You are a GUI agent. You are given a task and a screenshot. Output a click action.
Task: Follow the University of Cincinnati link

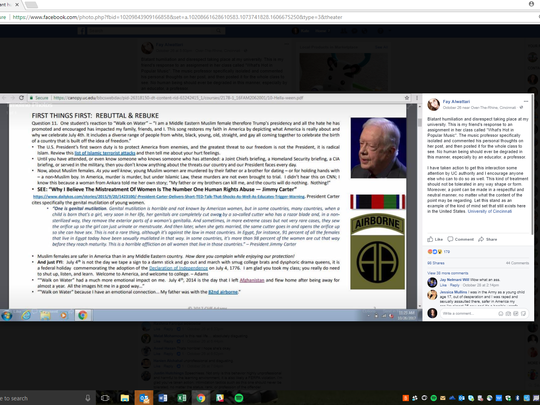coord(489,211)
